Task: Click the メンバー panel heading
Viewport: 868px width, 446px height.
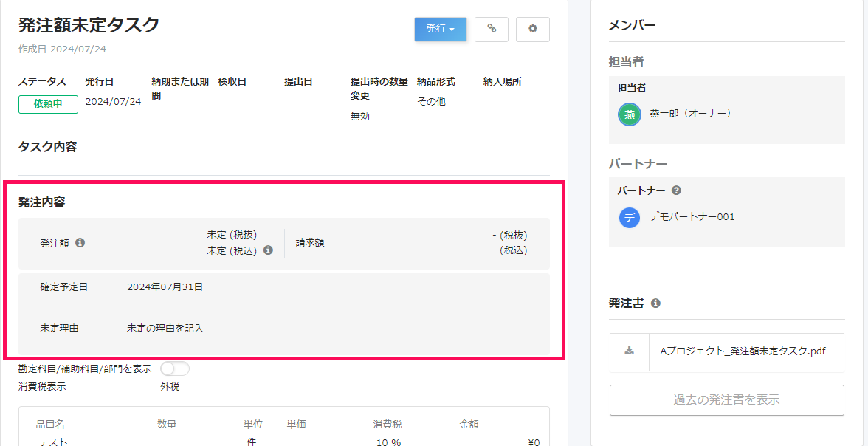Action: (632, 25)
